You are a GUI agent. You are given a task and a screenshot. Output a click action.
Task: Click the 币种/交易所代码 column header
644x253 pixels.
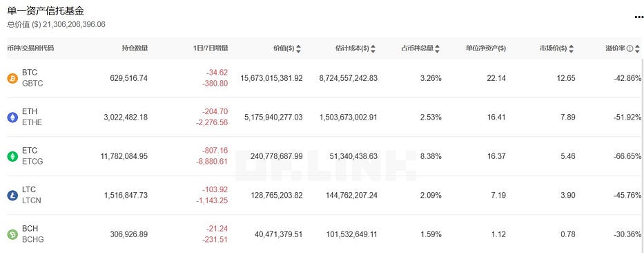pos(30,48)
